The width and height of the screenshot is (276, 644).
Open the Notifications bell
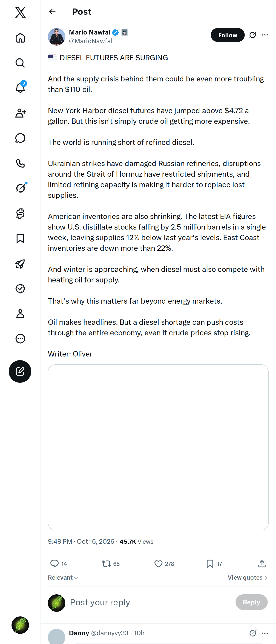pos(20,88)
